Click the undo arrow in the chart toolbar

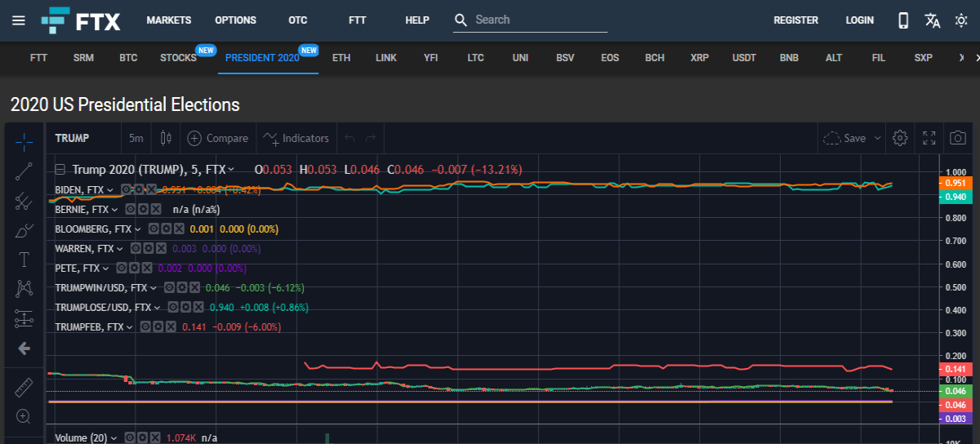350,139
